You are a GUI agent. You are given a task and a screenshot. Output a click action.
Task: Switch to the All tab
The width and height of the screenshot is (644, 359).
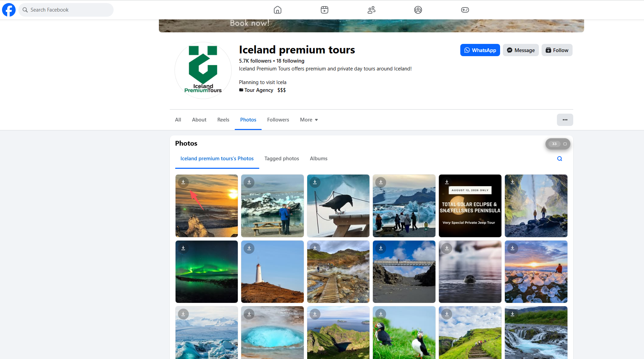(x=178, y=120)
